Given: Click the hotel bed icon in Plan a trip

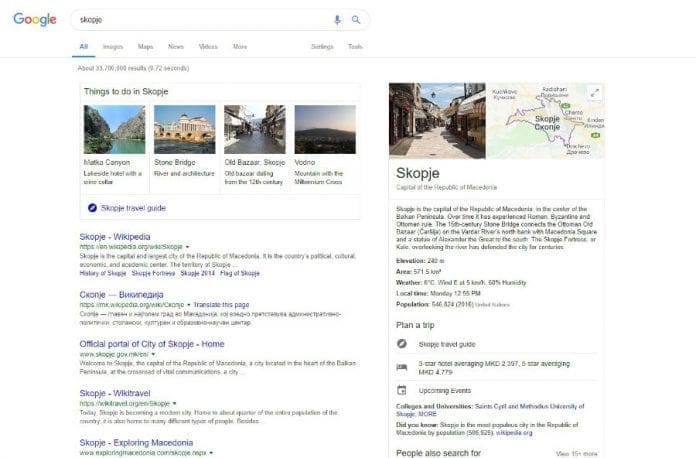Looking at the screenshot, I should tap(402, 366).
